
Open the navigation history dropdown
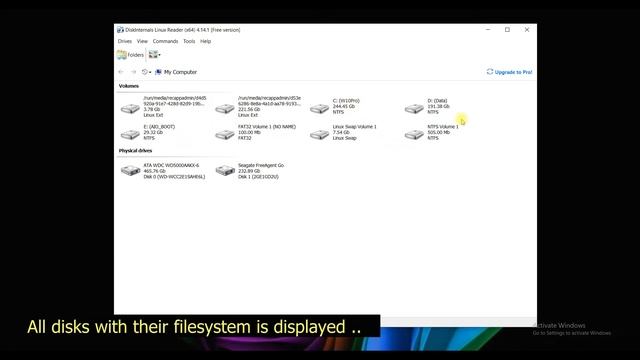pyautogui.click(x=147, y=72)
